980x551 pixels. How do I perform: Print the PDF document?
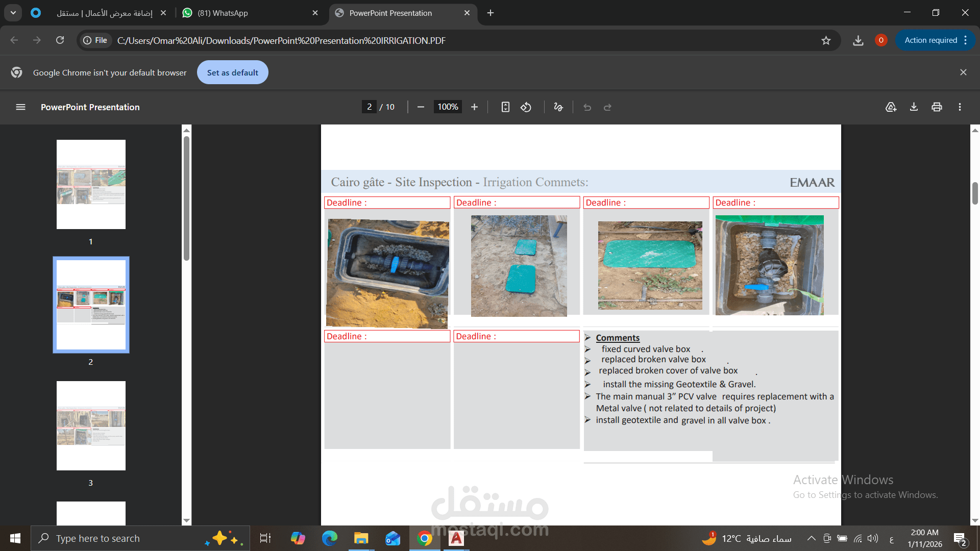point(937,107)
